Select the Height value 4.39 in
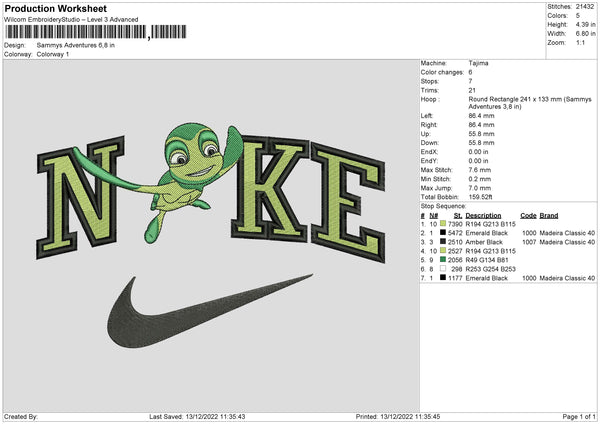600x424 pixels. pyautogui.click(x=585, y=24)
